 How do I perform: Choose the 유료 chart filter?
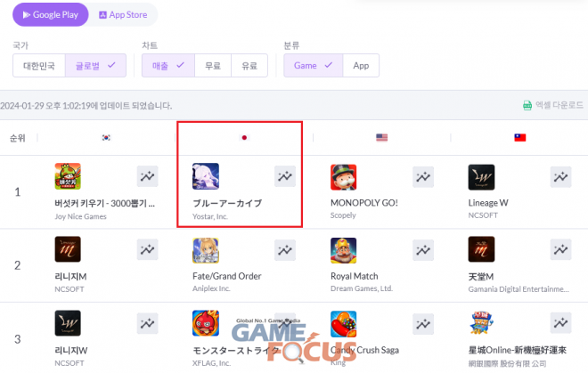tap(249, 66)
